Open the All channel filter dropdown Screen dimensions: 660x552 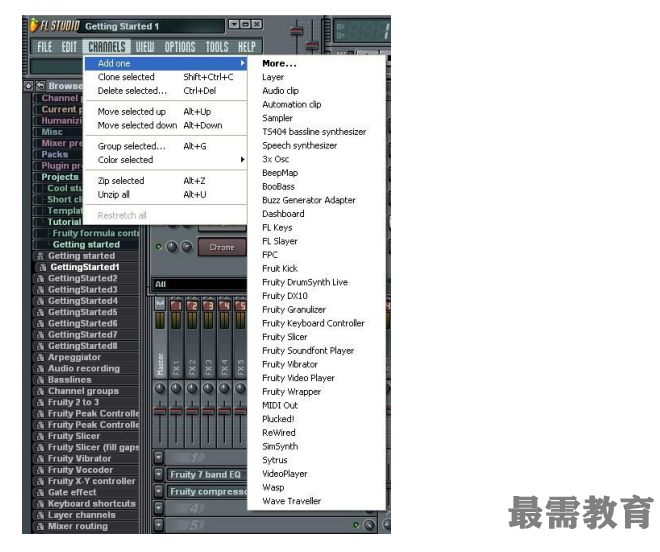tap(199, 285)
